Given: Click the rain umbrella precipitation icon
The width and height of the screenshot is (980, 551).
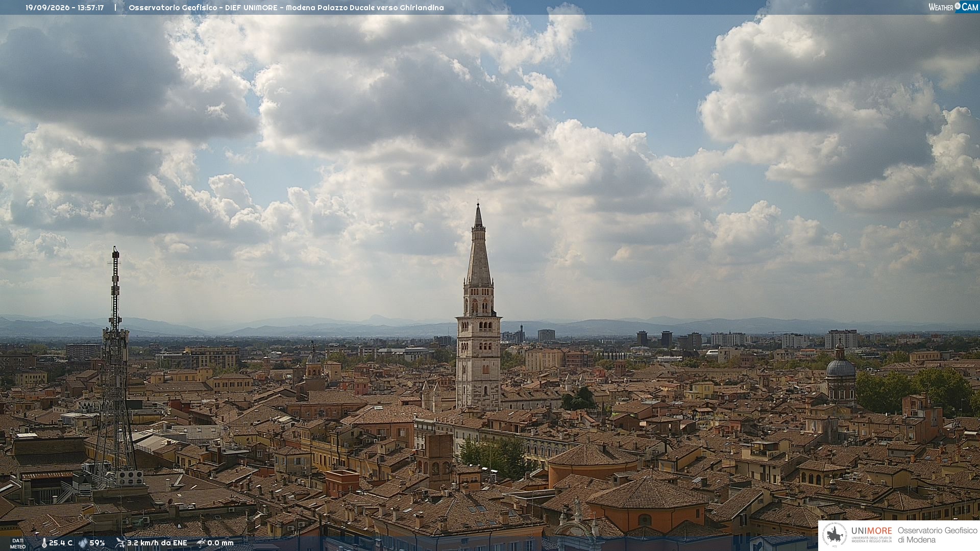Looking at the screenshot, I should pyautogui.click(x=201, y=543).
